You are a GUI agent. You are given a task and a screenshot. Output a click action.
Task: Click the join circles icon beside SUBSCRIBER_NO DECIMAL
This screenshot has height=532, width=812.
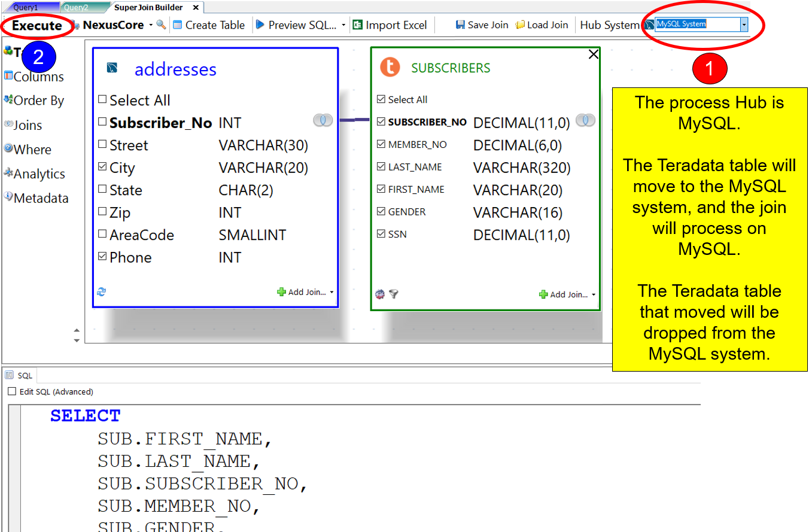(x=585, y=121)
